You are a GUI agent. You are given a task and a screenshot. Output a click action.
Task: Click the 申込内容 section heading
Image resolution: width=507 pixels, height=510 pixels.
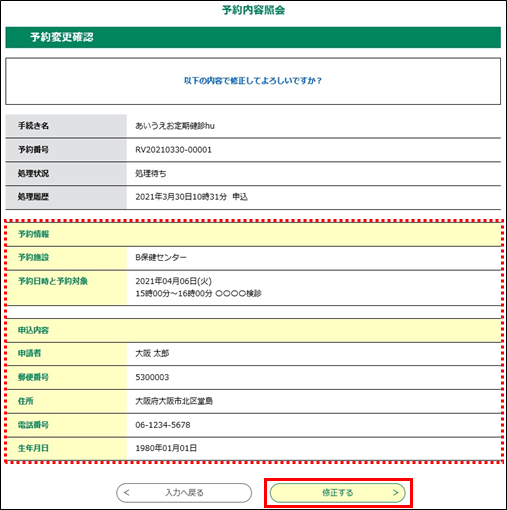[33, 330]
